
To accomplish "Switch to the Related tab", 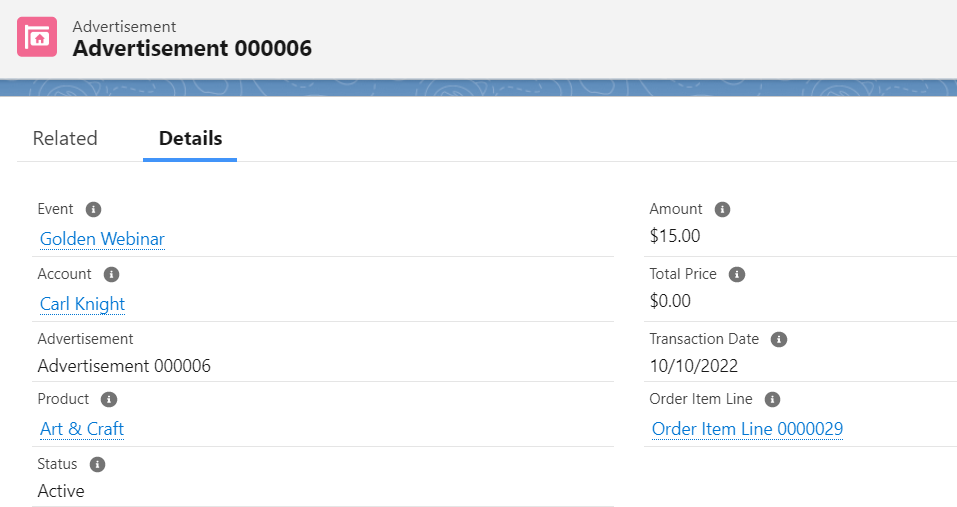I will click(65, 138).
